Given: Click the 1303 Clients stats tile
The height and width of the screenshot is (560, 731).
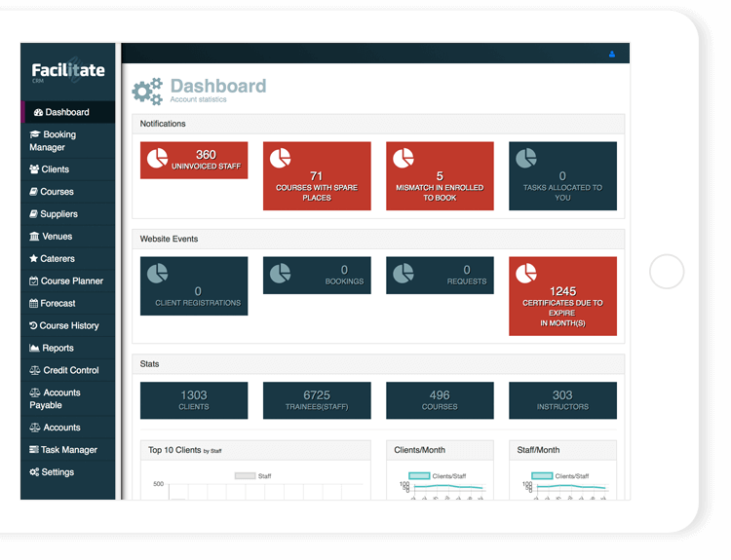Looking at the screenshot, I should (194, 400).
